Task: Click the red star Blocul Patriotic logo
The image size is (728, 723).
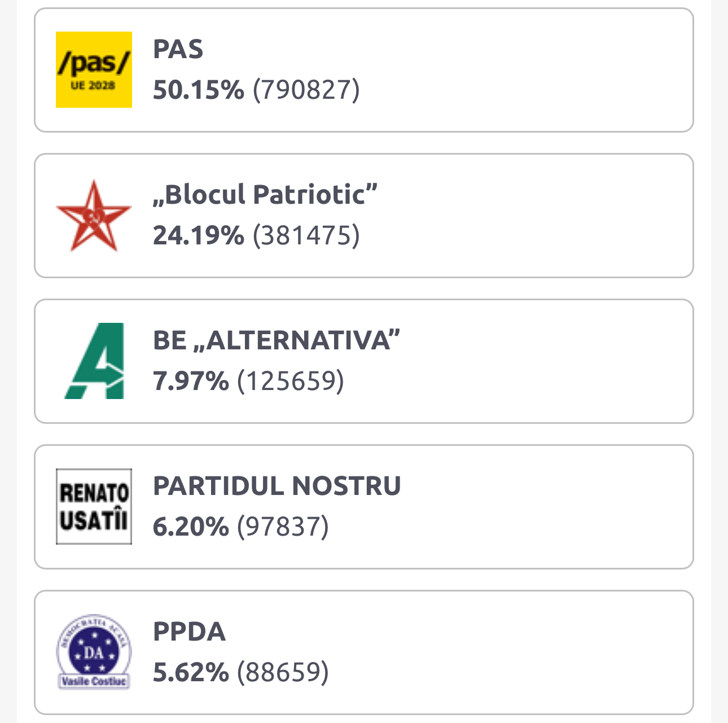Action: [94, 215]
